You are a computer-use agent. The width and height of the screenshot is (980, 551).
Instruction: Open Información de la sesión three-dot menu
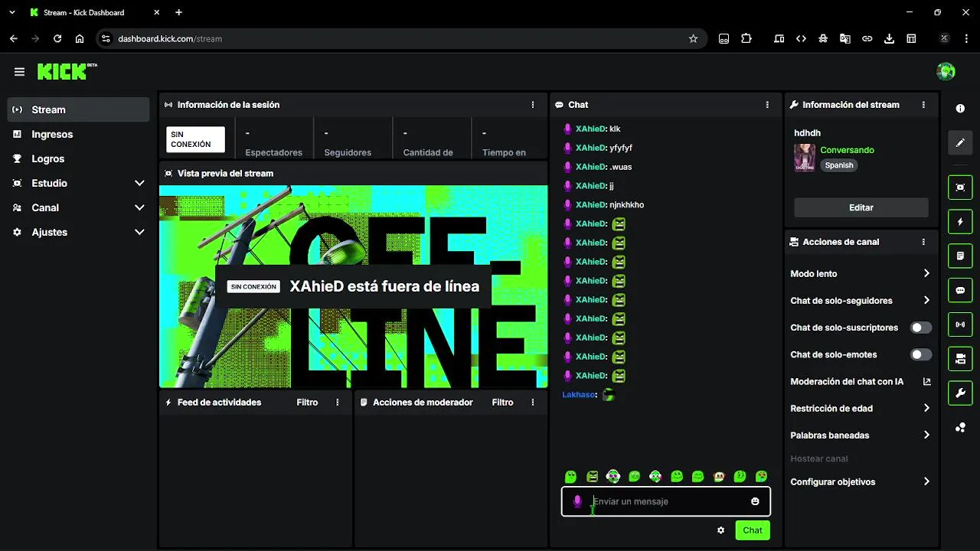pyautogui.click(x=533, y=105)
